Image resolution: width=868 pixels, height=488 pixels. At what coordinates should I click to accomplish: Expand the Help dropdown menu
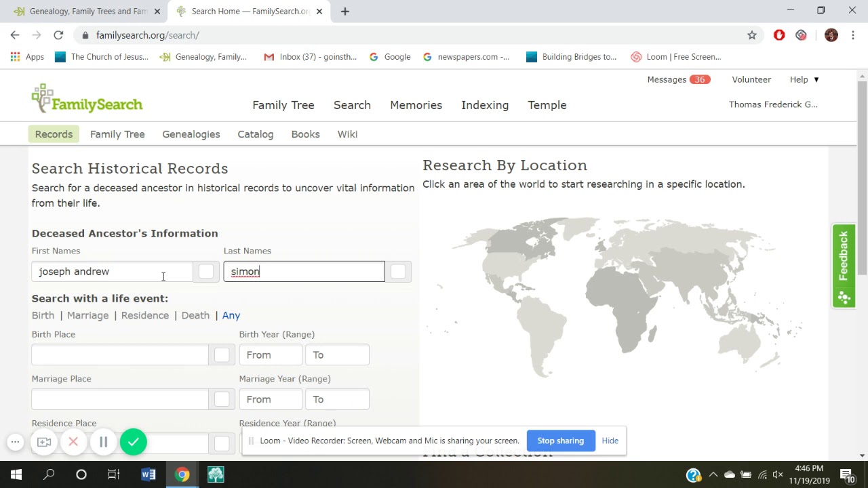804,79
